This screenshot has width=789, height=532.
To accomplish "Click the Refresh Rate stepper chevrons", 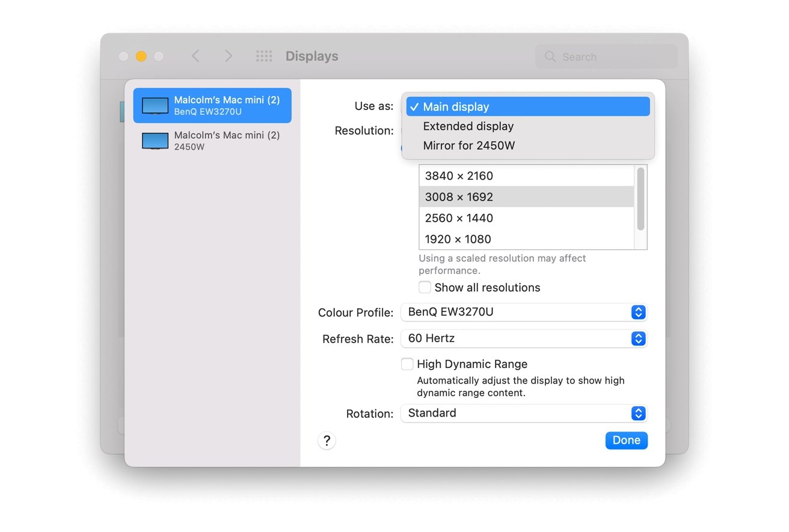I will (x=638, y=338).
